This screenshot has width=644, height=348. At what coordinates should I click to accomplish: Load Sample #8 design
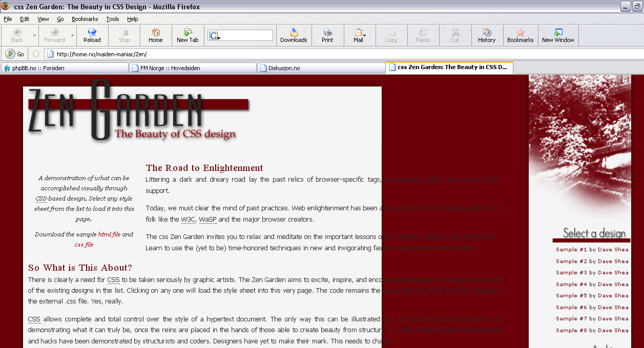click(x=571, y=330)
